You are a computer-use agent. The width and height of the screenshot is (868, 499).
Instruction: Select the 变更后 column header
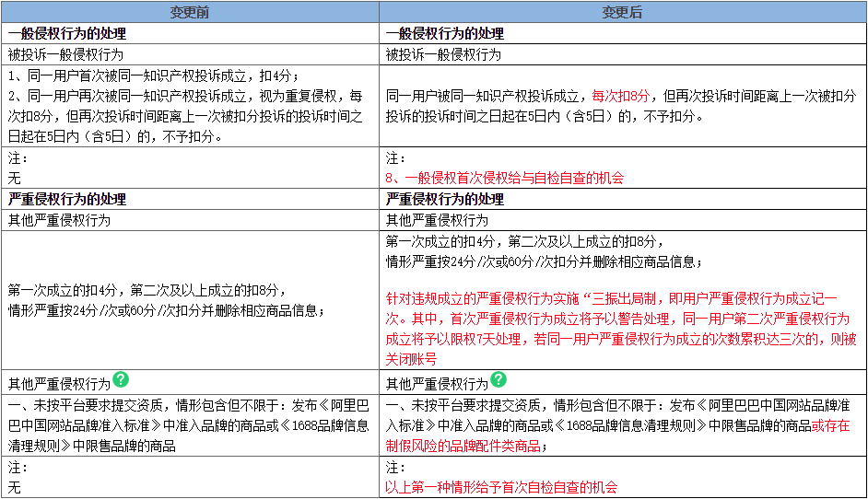click(x=622, y=12)
